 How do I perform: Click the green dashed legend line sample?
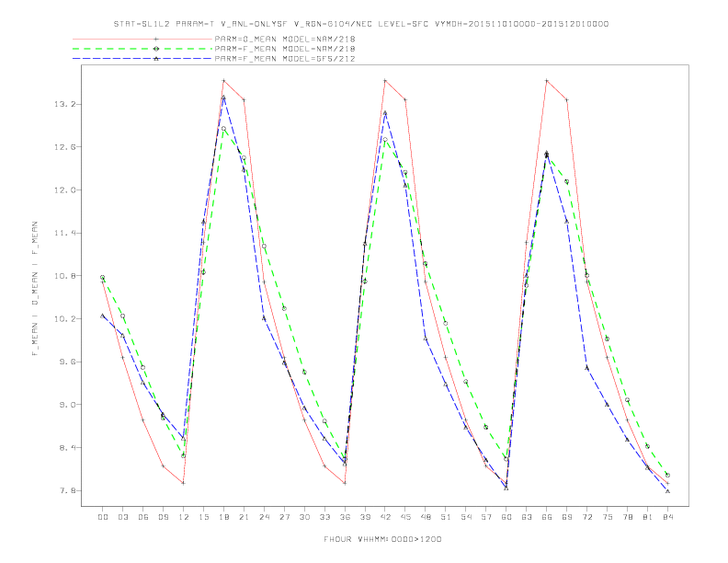pos(142,49)
